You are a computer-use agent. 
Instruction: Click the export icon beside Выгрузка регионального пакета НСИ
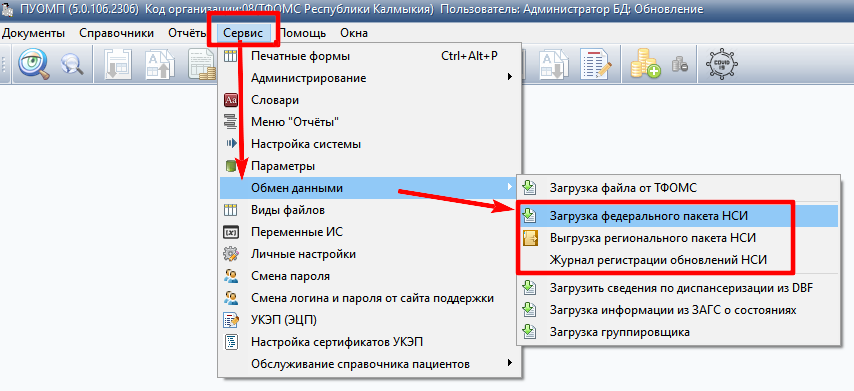[529, 238]
